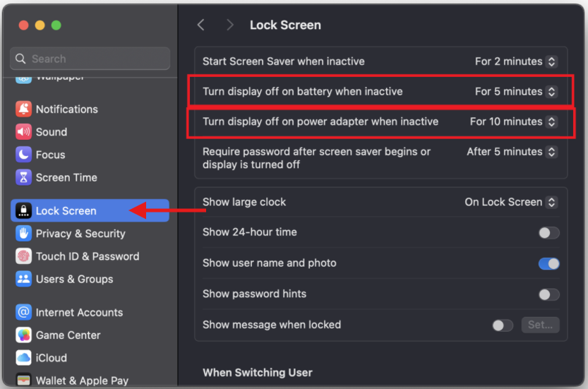Click the Sound speaker icon
The width and height of the screenshot is (588, 389).
point(24,132)
